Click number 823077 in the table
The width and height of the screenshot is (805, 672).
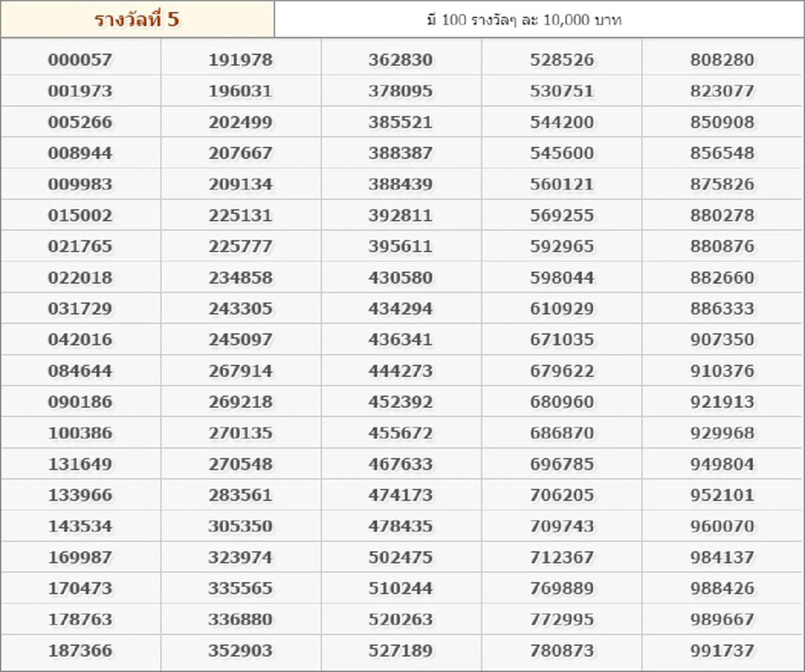pos(722,91)
